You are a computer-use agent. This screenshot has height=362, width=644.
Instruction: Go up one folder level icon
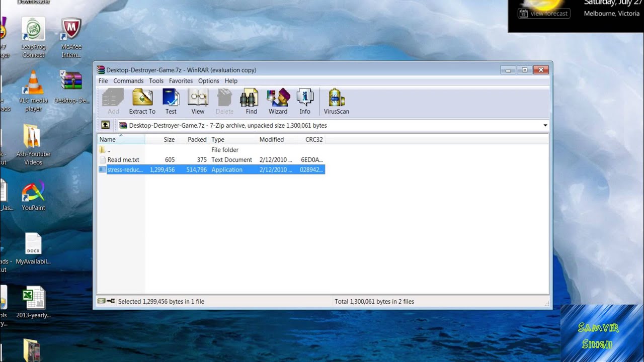(x=105, y=125)
